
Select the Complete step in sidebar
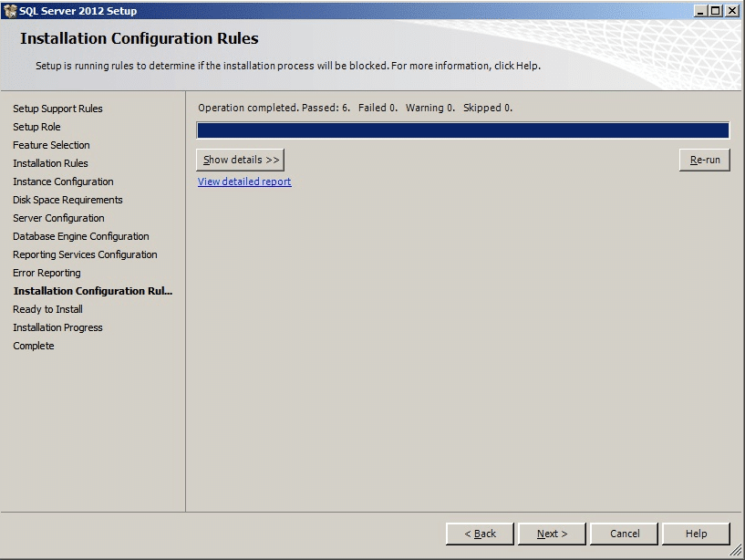pos(33,346)
